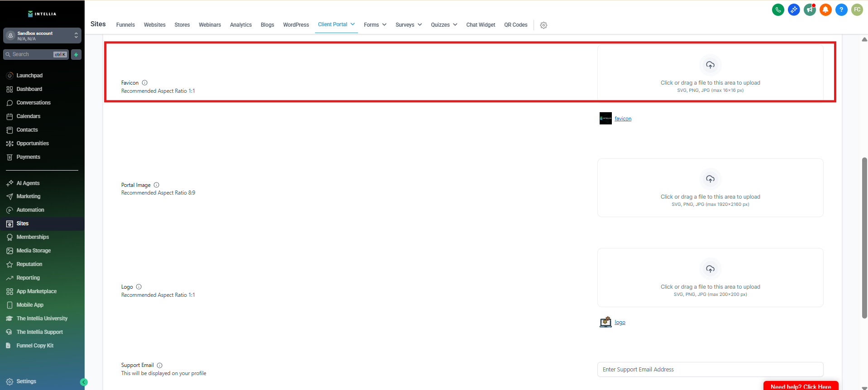Open the uploaded logo link
868x390 pixels.
pyautogui.click(x=620, y=323)
